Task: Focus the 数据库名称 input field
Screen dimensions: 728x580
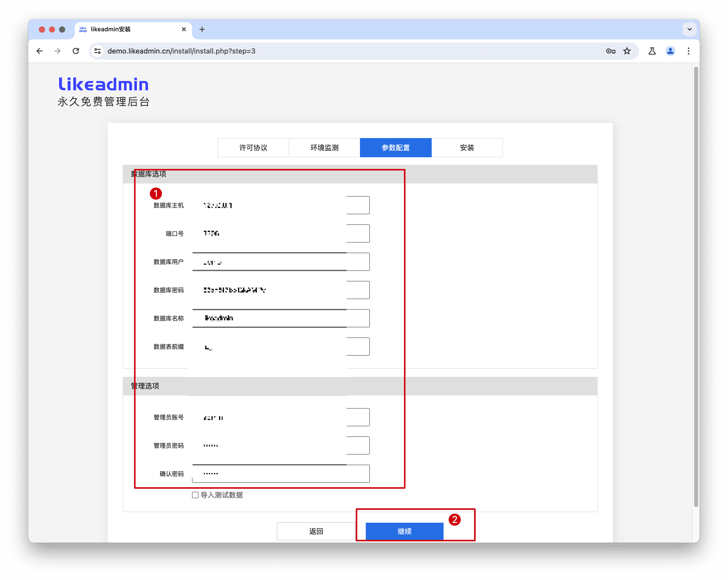Action: [281, 318]
